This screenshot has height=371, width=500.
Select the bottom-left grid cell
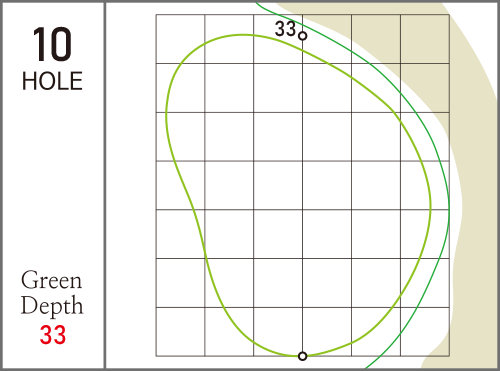pos(180,332)
